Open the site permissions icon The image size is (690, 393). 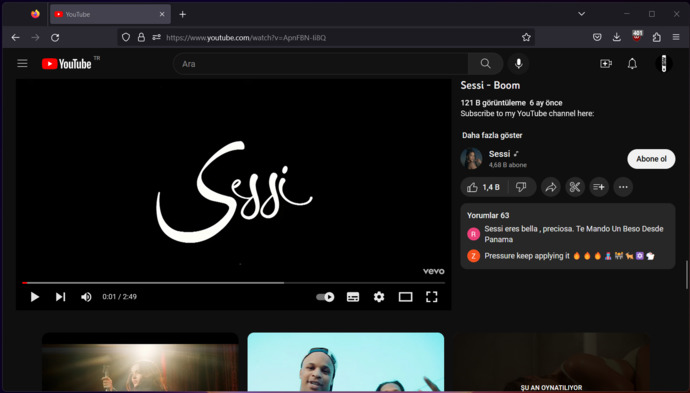[156, 38]
